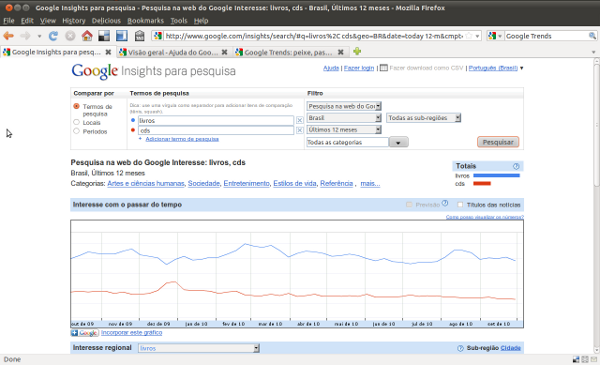Click the livros search term field
Viewport: 600px width, 365px height.
tap(216, 120)
